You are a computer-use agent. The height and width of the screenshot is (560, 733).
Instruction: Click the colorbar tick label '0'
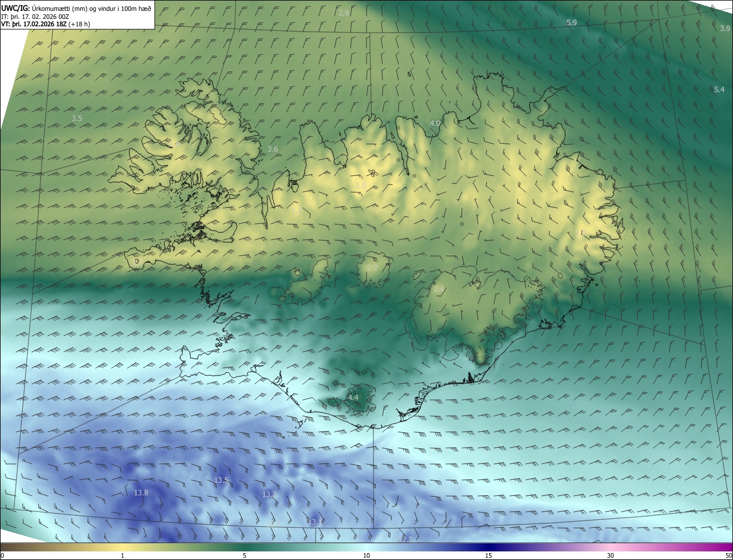pos(2,555)
